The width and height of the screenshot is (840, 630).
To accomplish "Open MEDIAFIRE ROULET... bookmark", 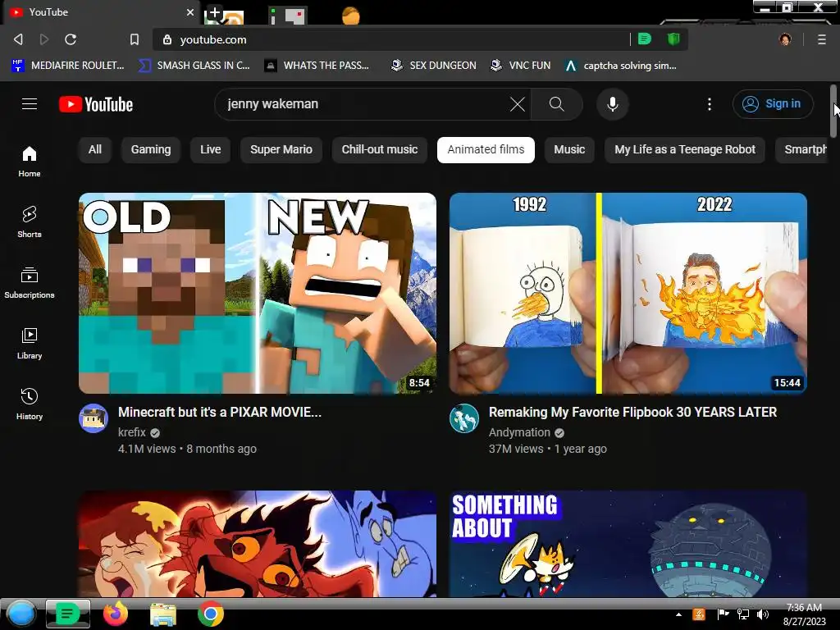I will click(x=67, y=66).
